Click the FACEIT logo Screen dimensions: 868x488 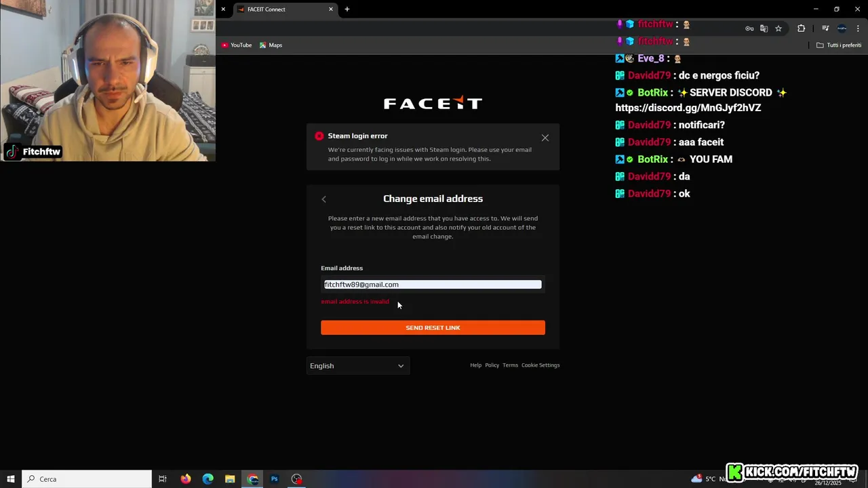pos(433,103)
